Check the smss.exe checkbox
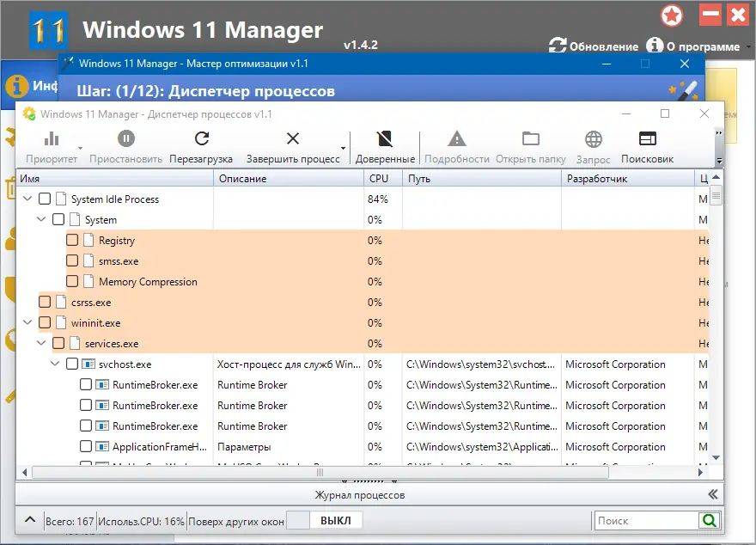Screen dimensions: 756x545 point(72,260)
